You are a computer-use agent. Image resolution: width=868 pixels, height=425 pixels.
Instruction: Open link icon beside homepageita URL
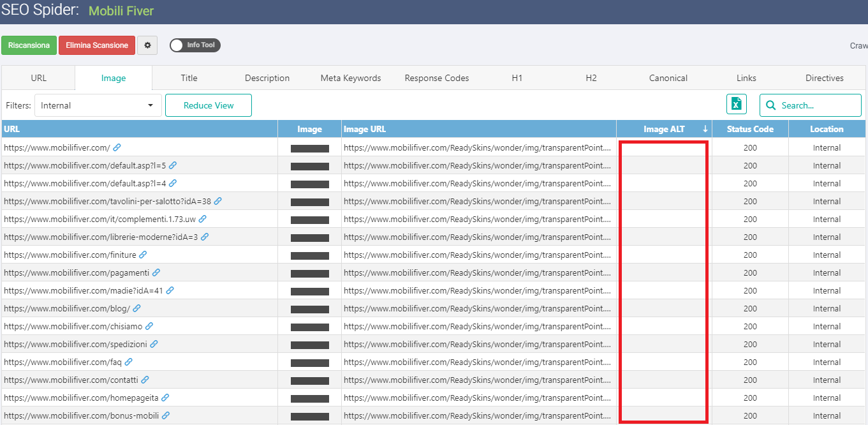165,398
